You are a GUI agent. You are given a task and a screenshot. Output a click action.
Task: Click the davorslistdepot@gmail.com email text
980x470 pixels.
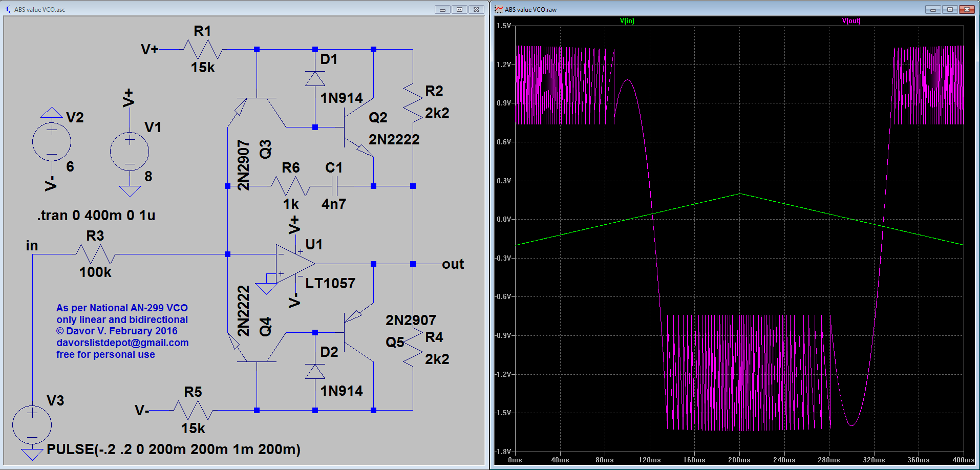[122, 343]
